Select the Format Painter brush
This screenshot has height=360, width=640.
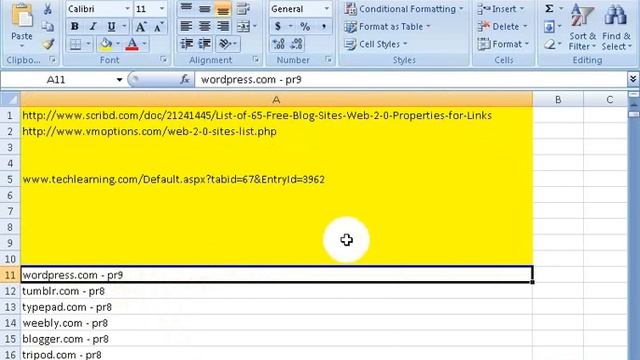coord(48,44)
